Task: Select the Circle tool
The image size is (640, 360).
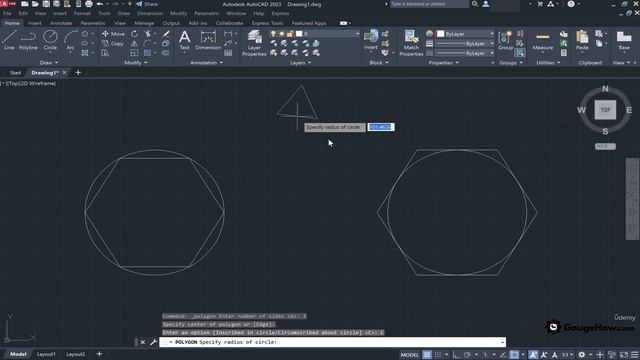Action: pyautogui.click(x=50, y=40)
